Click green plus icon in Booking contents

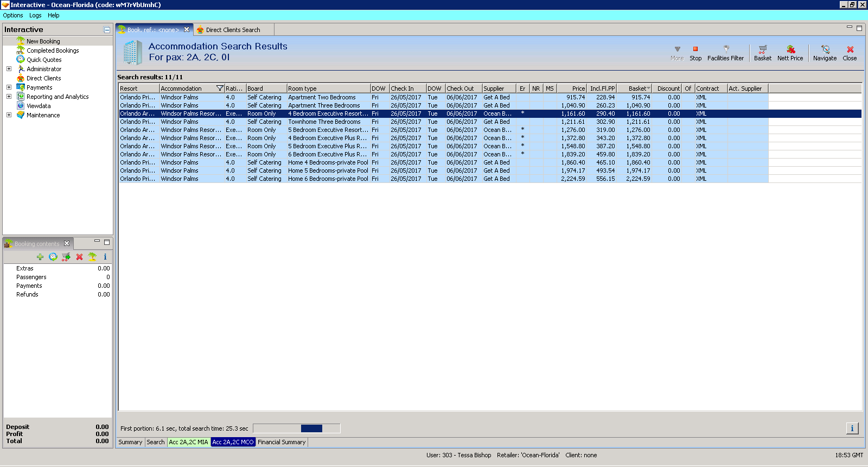click(40, 257)
